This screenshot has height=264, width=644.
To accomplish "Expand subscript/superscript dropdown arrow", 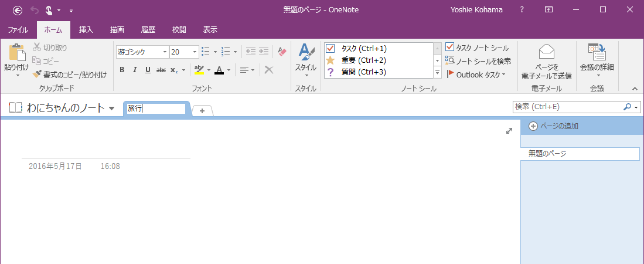I will [x=183, y=70].
